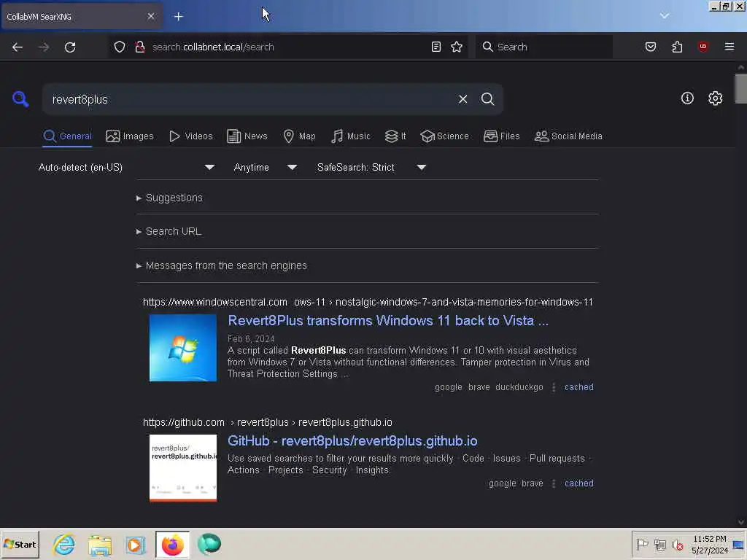Open tracking protection shield icon

point(120,47)
